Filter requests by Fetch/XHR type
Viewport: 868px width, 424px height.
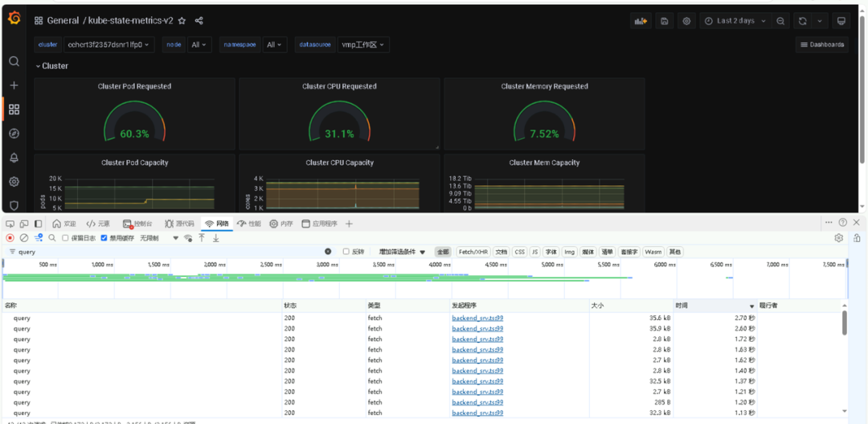(473, 252)
